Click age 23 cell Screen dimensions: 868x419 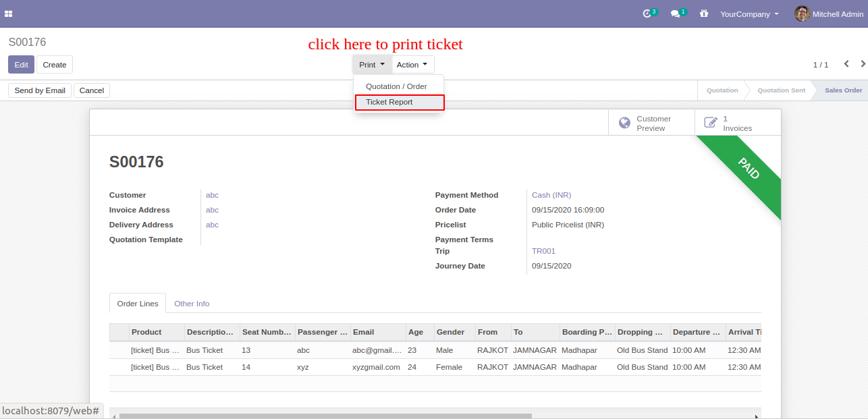(420, 350)
